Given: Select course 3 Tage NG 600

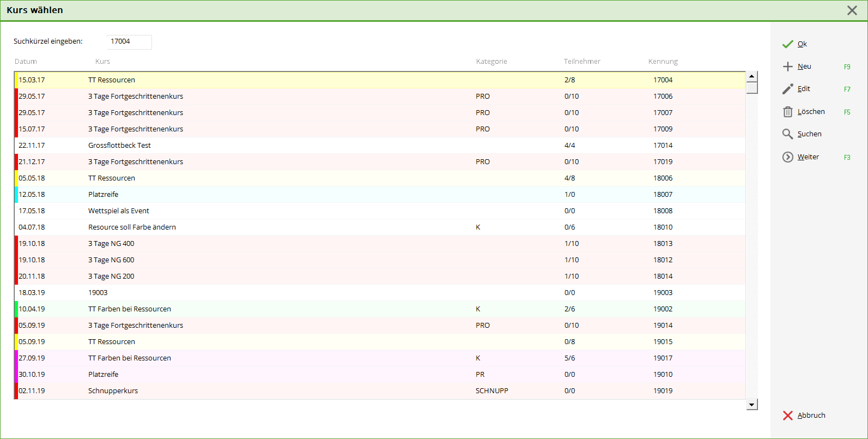Looking at the screenshot, I should tap(111, 260).
